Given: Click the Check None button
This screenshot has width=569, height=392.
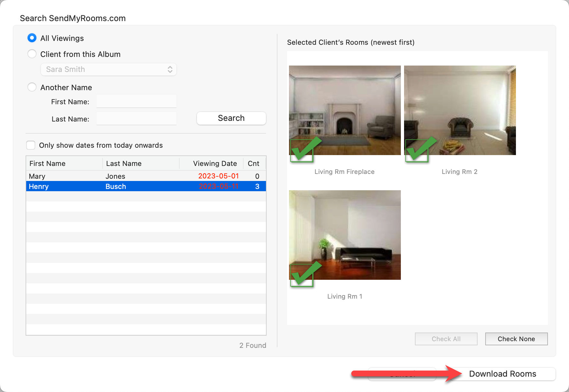Looking at the screenshot, I should pos(516,339).
